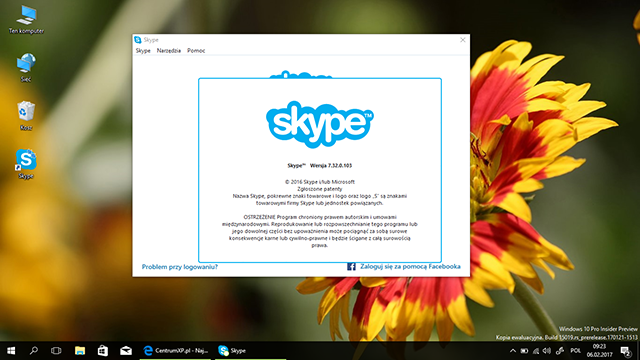The height and width of the screenshot is (360, 640).
Task: Open the clock showing 09:23
Action: tap(600, 351)
